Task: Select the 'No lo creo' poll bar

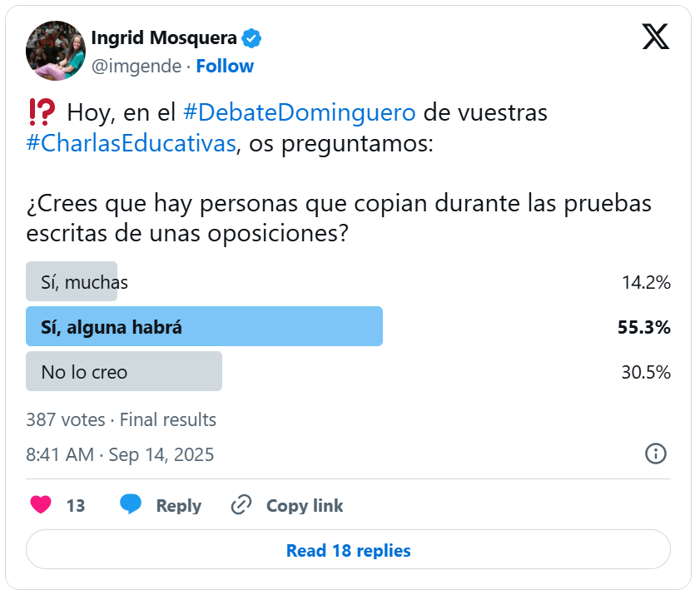Action: click(124, 372)
